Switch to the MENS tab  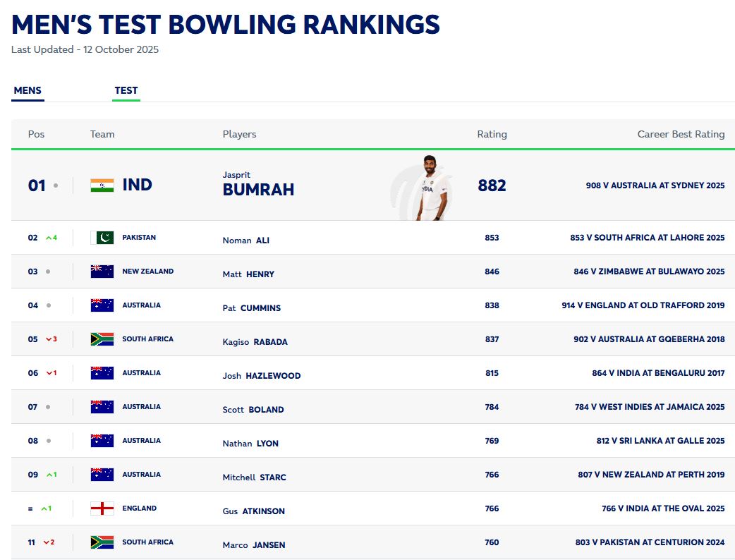(x=28, y=90)
